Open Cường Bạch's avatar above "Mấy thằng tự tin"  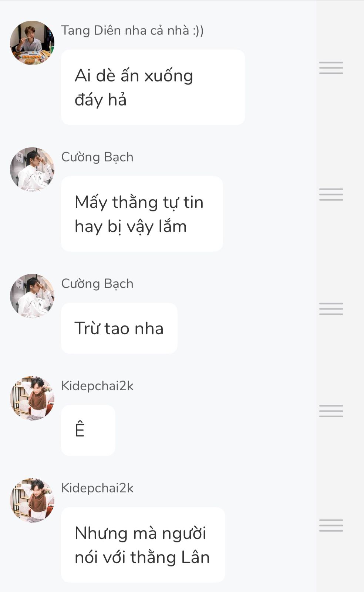[32, 170]
